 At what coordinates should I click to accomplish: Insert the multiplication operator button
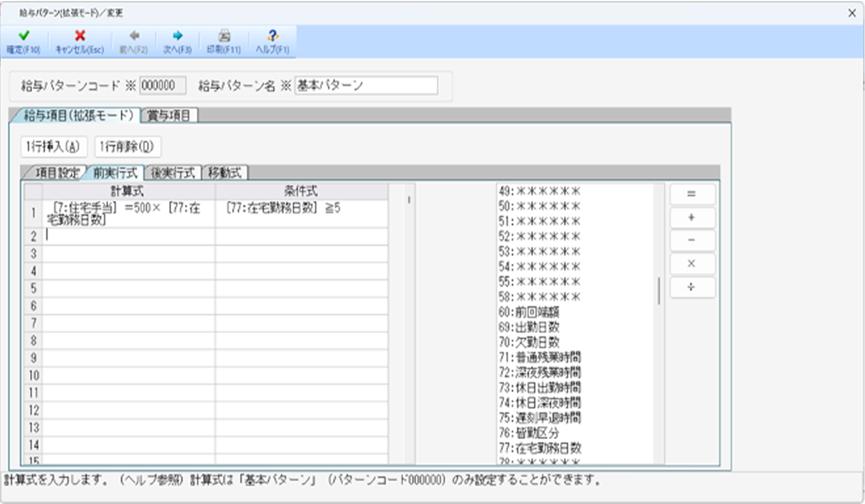pyautogui.click(x=691, y=264)
